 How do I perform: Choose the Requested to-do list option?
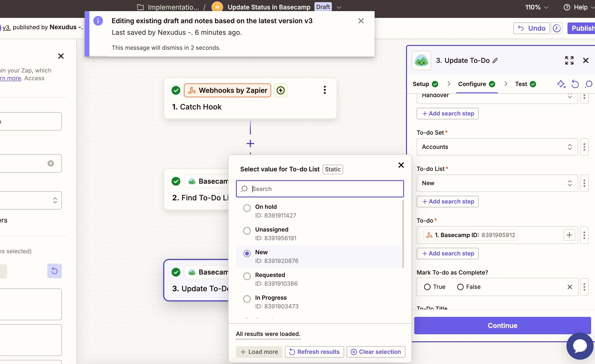pos(247,276)
